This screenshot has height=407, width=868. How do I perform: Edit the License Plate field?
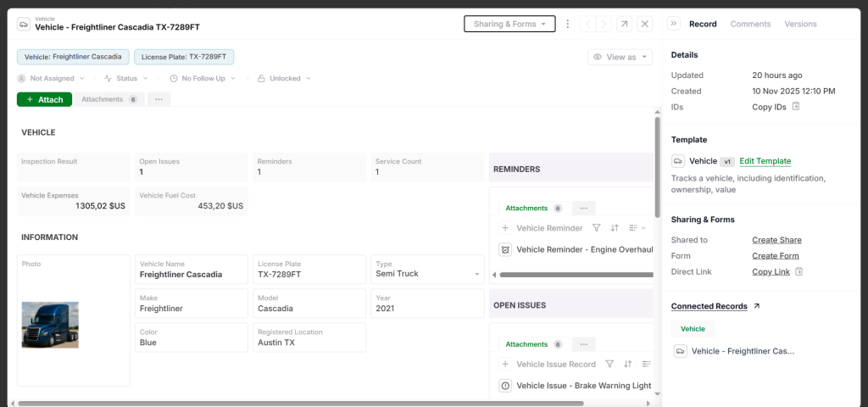coord(309,269)
